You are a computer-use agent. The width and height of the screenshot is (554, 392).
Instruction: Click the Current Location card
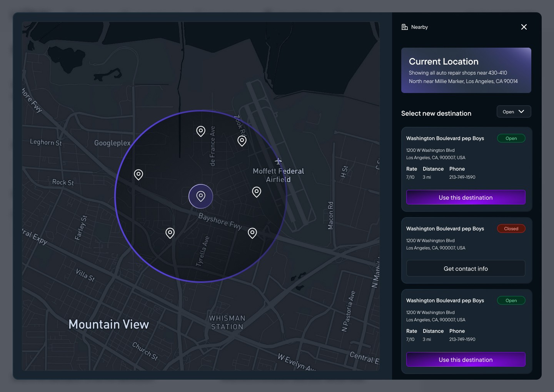(466, 70)
